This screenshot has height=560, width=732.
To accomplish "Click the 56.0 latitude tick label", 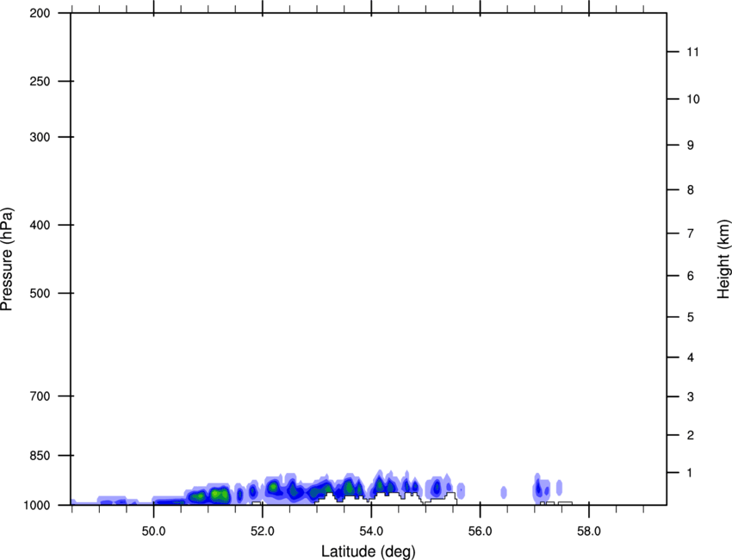I will pyautogui.click(x=481, y=532).
